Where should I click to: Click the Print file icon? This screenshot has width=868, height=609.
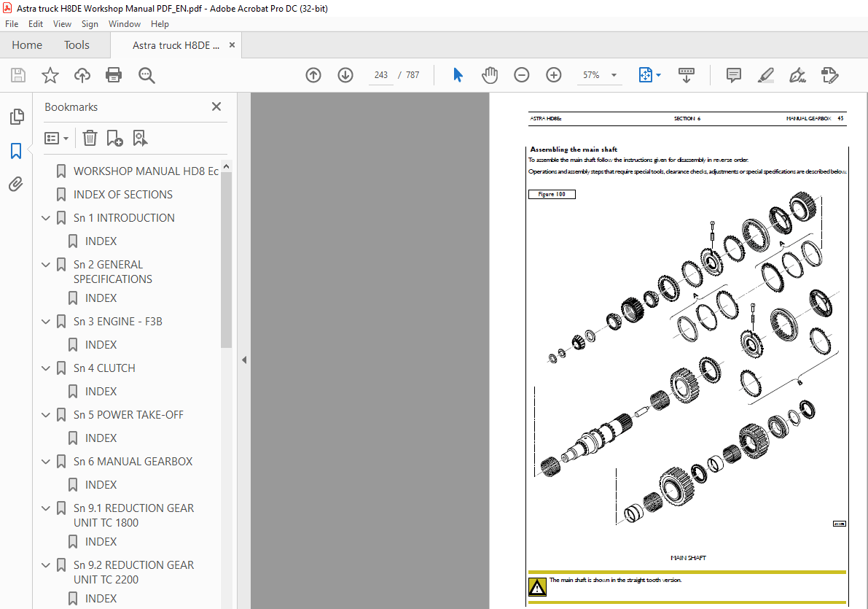(x=114, y=75)
